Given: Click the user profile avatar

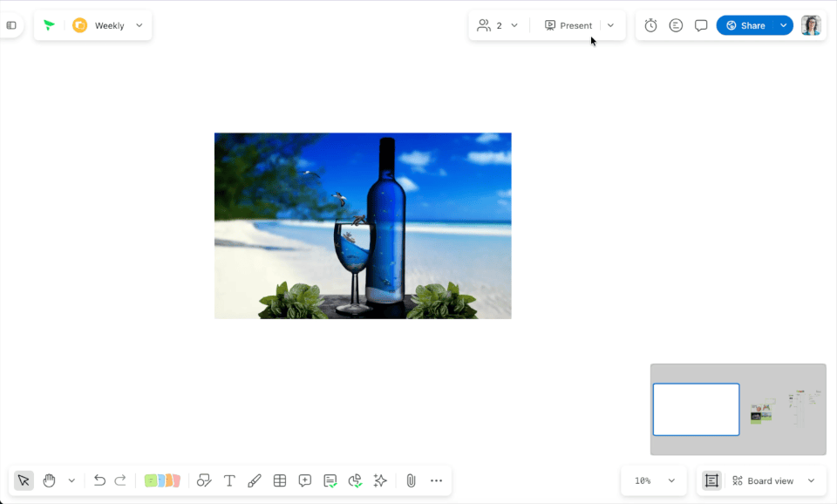Looking at the screenshot, I should click(811, 25).
